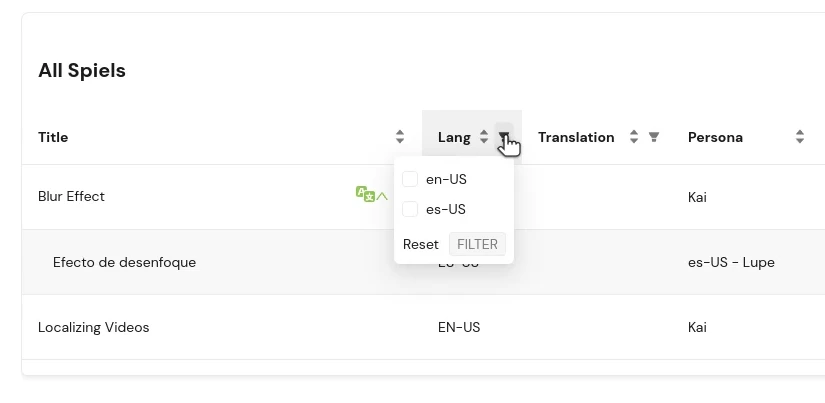825x403 pixels.
Task: Open the Blur Effect spiel row
Action: (x=71, y=197)
